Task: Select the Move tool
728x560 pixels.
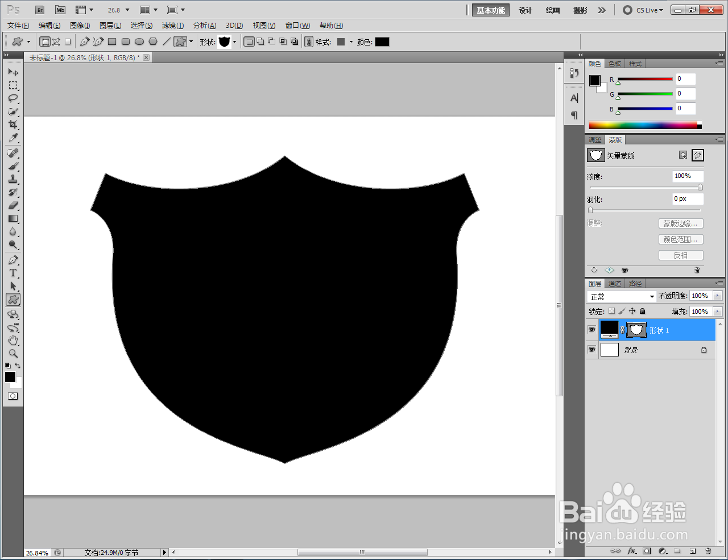Action: 13,72
